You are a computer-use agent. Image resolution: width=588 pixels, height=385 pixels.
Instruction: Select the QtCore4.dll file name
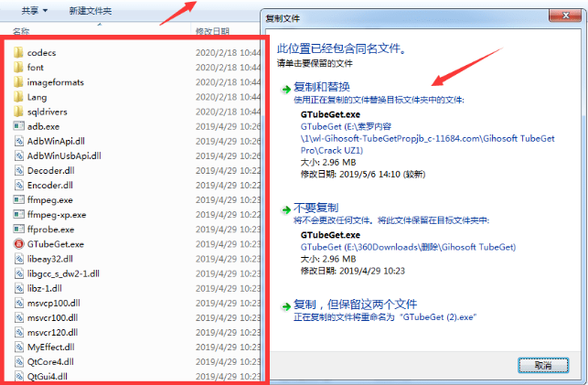(x=50, y=362)
